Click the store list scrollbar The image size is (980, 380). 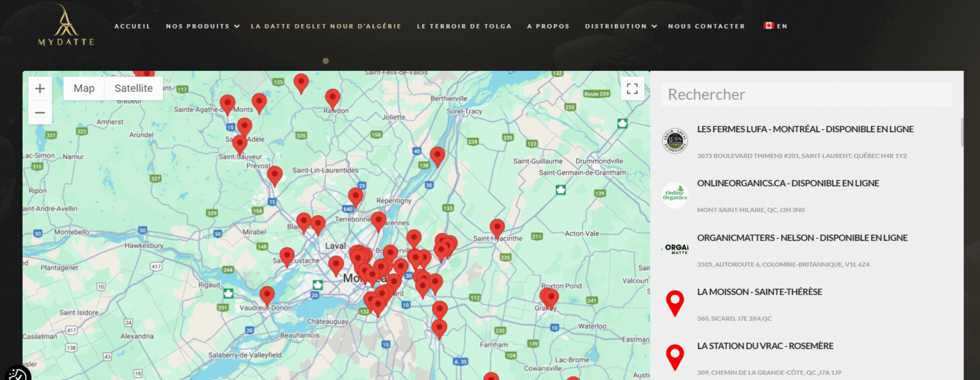coord(961,132)
